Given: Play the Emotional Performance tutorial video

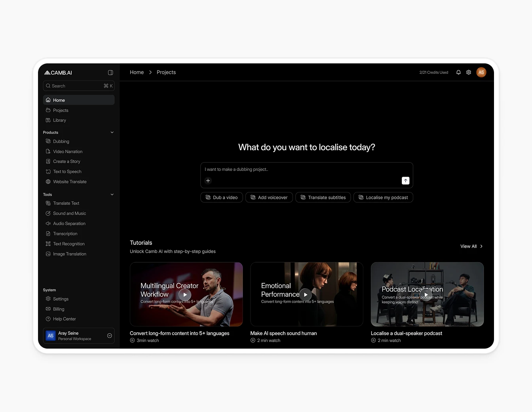Looking at the screenshot, I should pos(305,294).
